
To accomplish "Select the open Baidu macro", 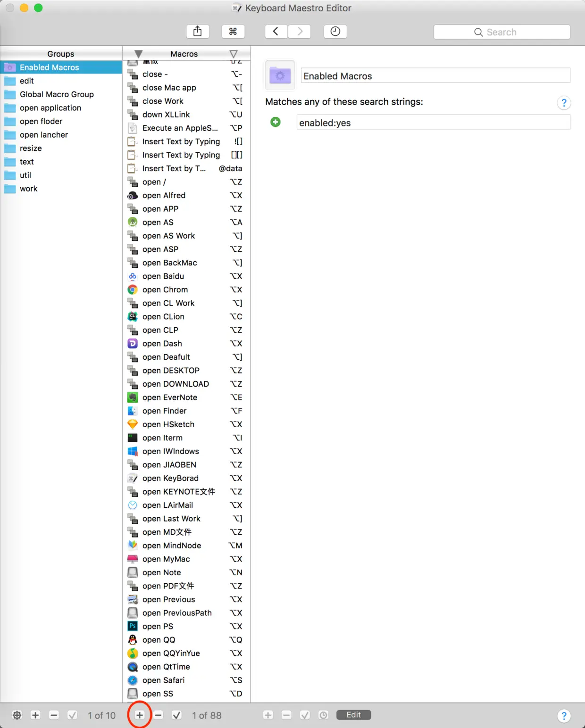I will pos(186,276).
